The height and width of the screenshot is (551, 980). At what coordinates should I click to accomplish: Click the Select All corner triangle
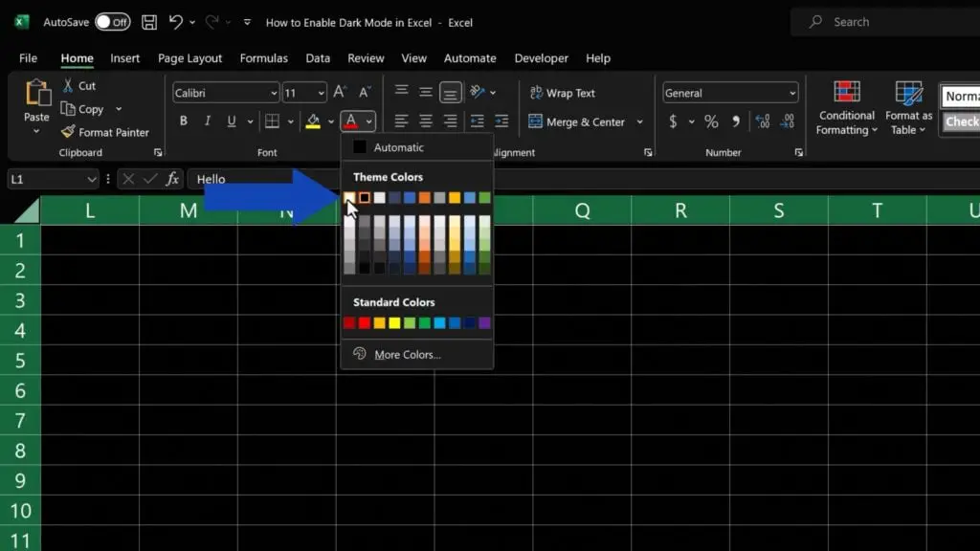tap(27, 210)
